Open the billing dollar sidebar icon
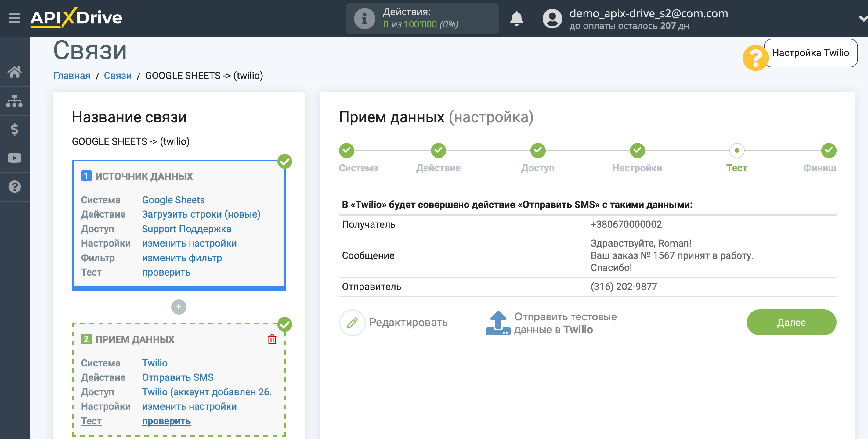868x439 pixels. pos(14,129)
